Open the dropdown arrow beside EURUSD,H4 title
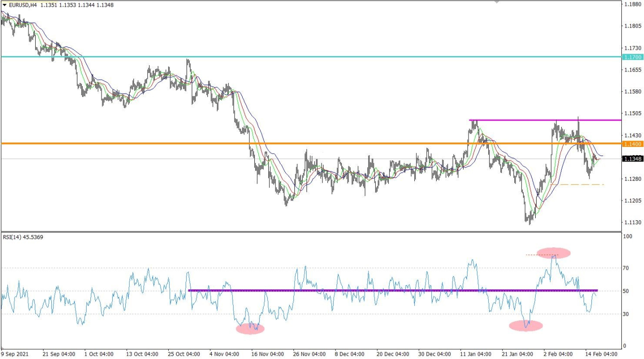Viewport: 644px width, 359px height. coord(4,5)
